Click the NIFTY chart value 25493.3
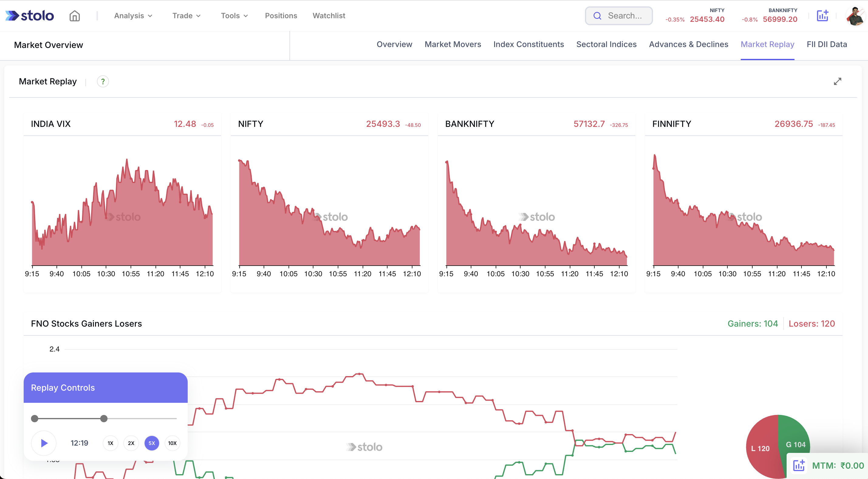Viewport: 868px width, 479px height. (x=383, y=124)
